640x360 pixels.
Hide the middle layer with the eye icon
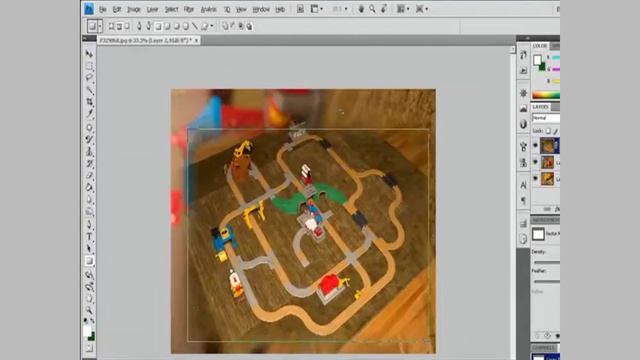[x=536, y=162]
